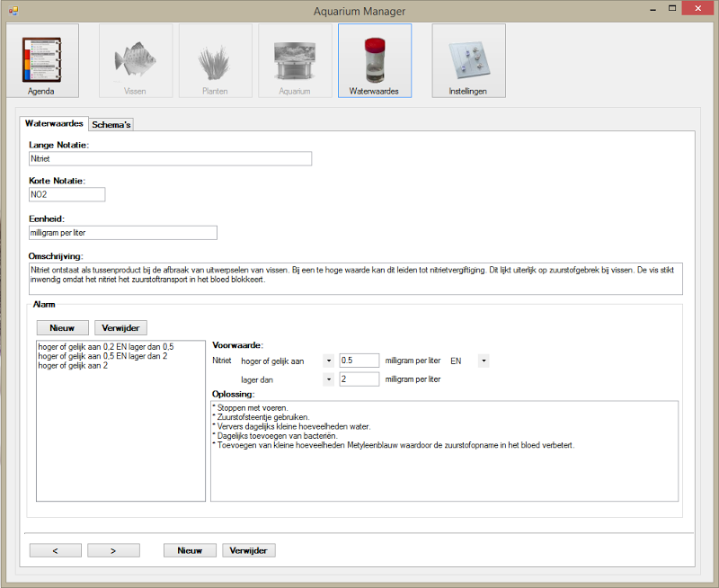Expand the 'lager dan' operator dropdown
The image size is (719, 588).
click(328, 379)
